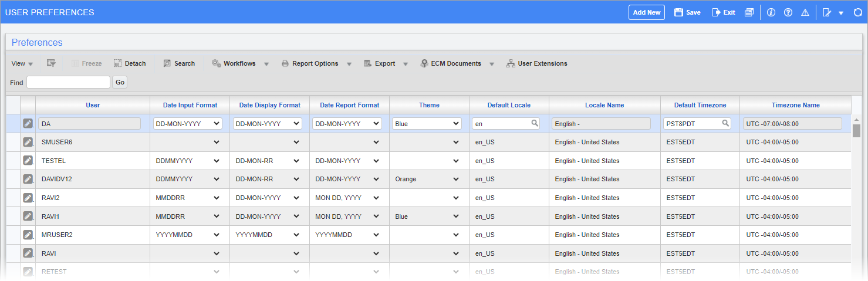
Task: Click the Workflows gears icon
Action: (x=216, y=63)
